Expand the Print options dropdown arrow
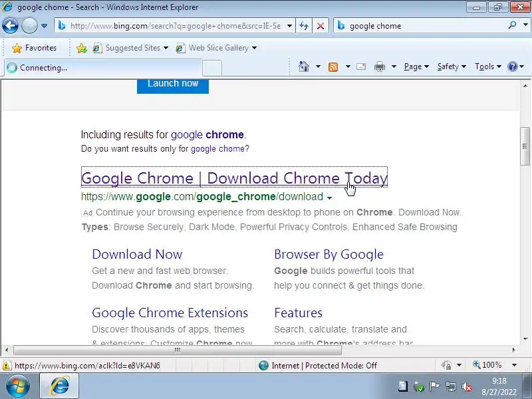Screen dimensions: 532x399 tap(394, 66)
